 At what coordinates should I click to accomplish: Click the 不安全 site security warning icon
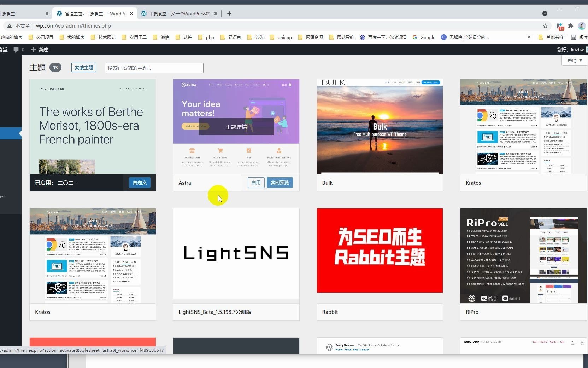pos(10,26)
